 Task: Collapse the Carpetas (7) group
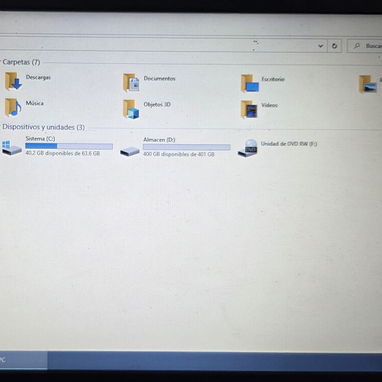coord(21,62)
